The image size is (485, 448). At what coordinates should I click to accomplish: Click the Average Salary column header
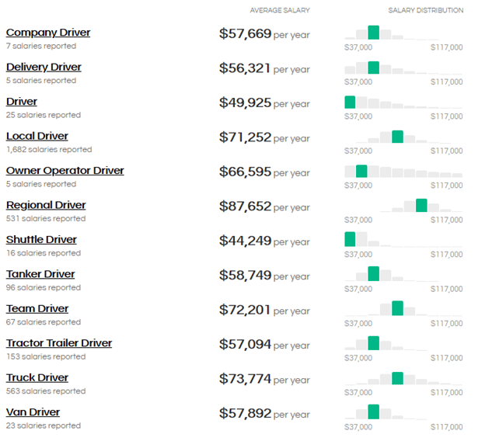coord(280,11)
